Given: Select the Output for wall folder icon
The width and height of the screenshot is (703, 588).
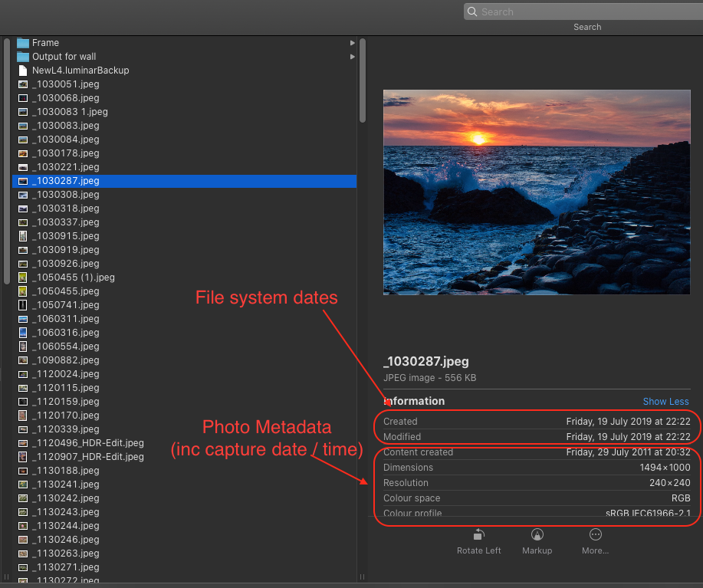Looking at the screenshot, I should pyautogui.click(x=23, y=57).
